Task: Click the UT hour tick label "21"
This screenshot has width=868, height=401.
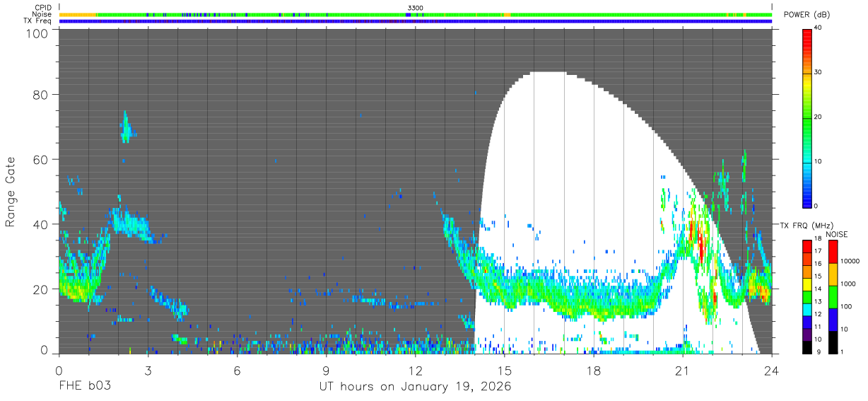Action: (682, 370)
